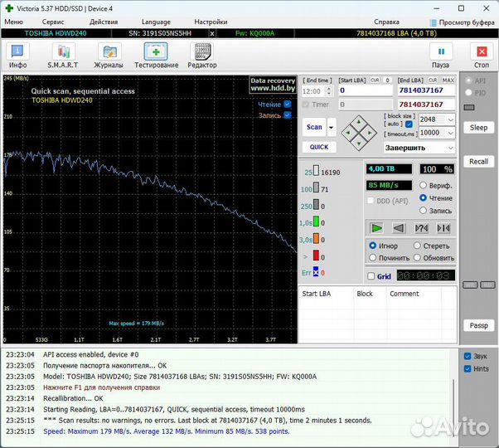The height and width of the screenshot is (448, 499).
Task: Open the Завершить end-action dropdown
Action: (x=450, y=148)
